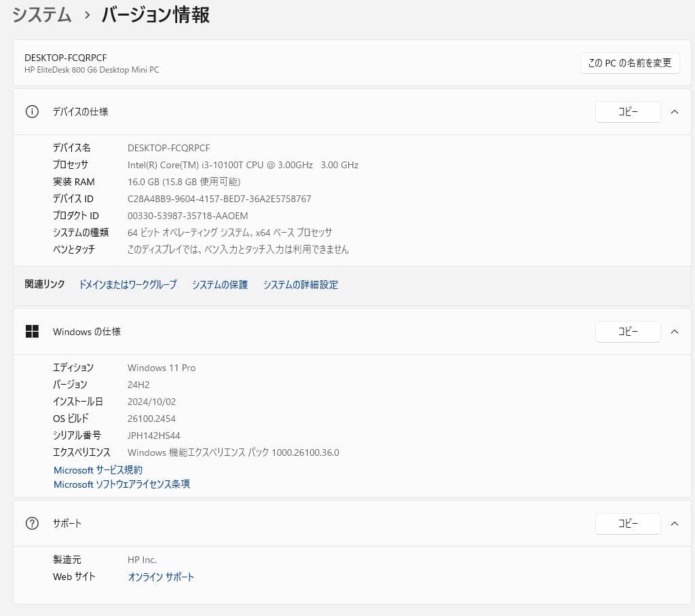Click コピー in the サポート section
Screen dimensions: 695x616
(628, 523)
